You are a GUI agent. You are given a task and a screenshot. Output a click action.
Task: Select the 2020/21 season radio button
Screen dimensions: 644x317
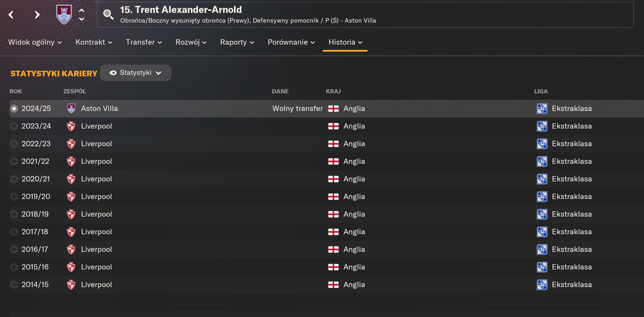click(14, 179)
